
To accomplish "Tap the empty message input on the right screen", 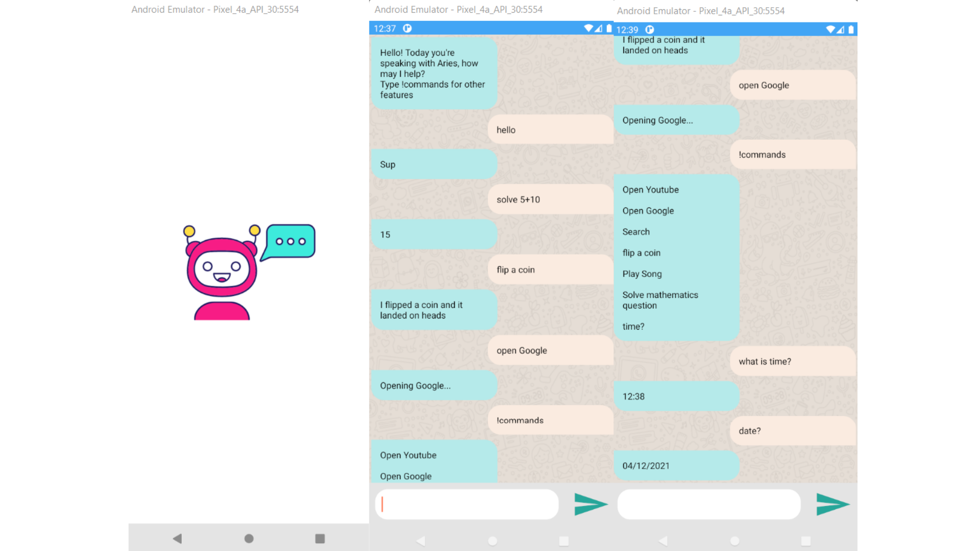I will [709, 504].
